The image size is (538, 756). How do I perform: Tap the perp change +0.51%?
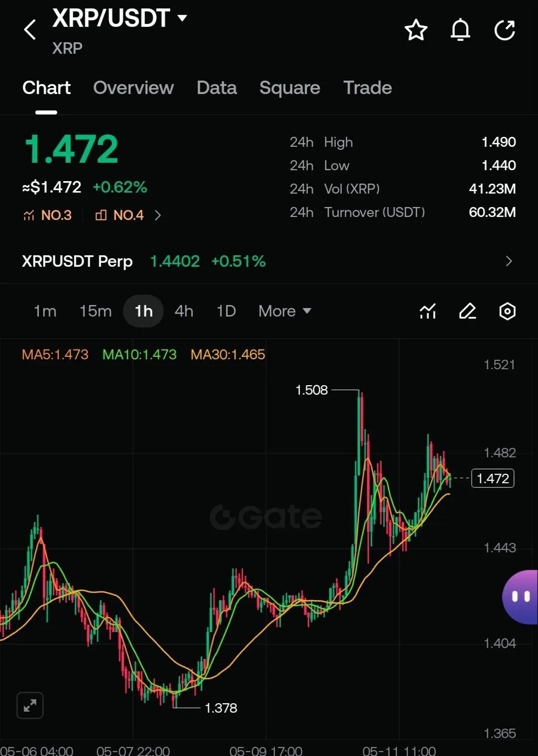pyautogui.click(x=239, y=261)
